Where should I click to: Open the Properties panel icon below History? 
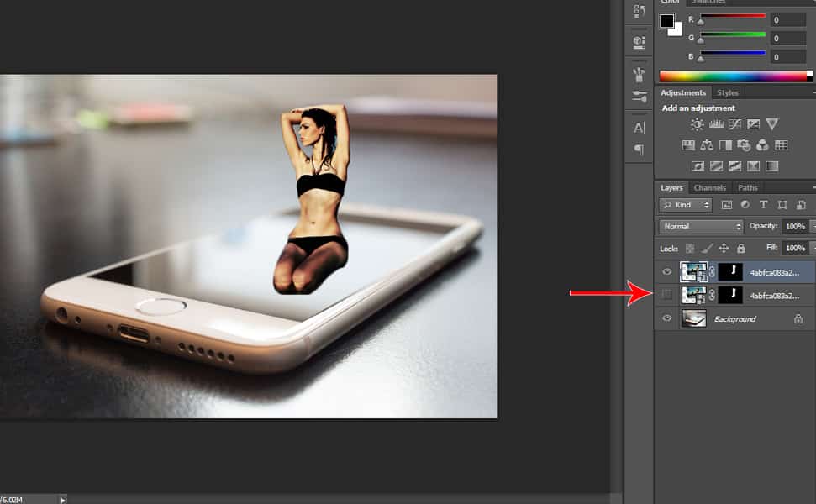(x=639, y=42)
